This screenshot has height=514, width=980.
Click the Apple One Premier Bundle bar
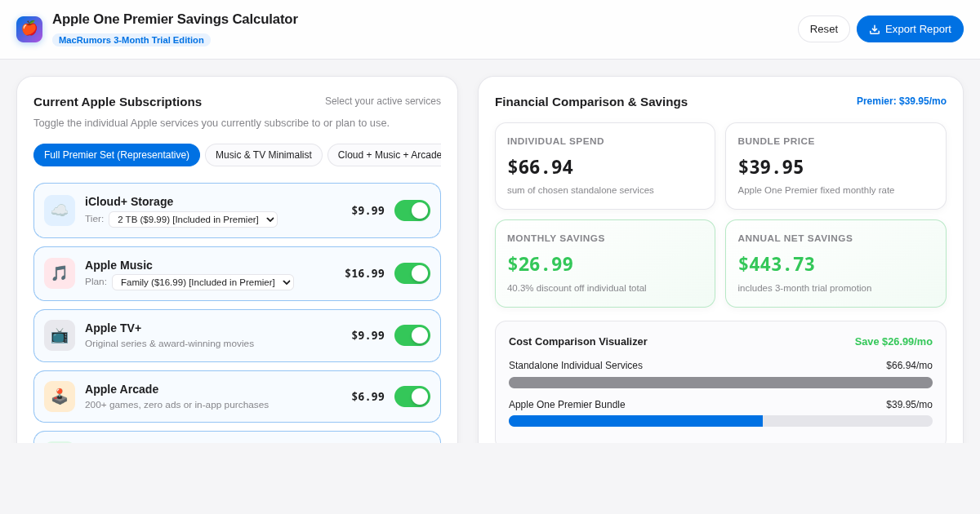tap(720, 421)
